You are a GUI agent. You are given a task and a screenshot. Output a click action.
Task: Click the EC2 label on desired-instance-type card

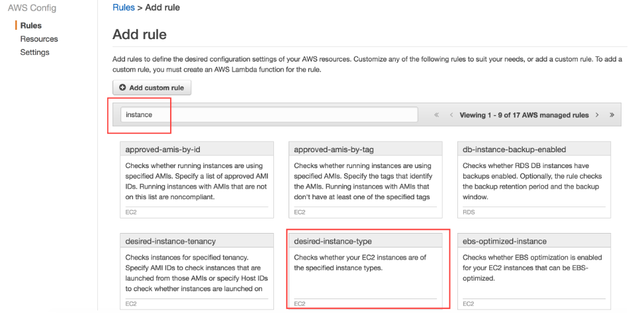(300, 304)
